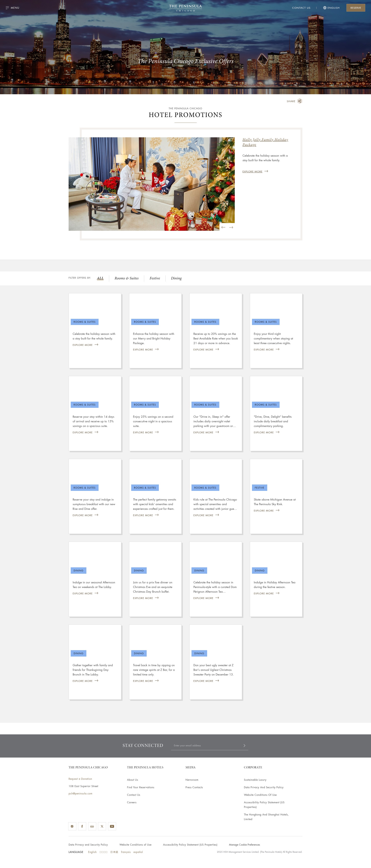The width and height of the screenshot is (371, 868).
Task: Open the Instagram social icon
Action: coord(72,826)
